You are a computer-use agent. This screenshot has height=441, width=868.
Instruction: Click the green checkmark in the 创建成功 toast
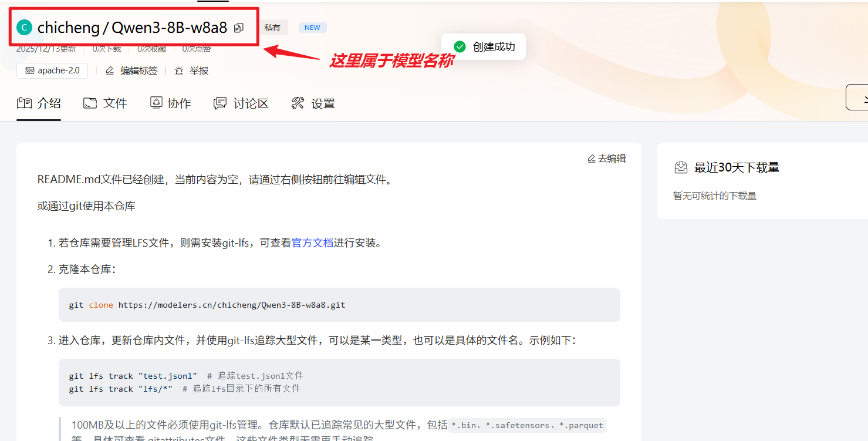click(x=460, y=46)
